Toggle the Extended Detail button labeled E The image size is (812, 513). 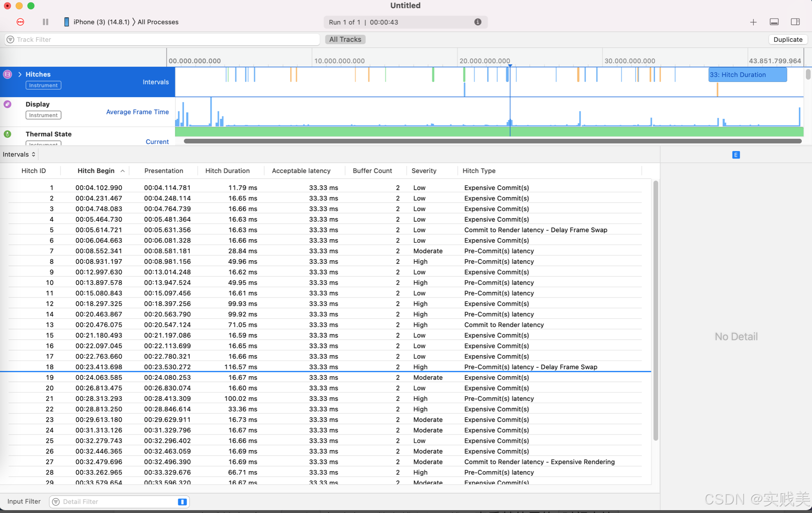(736, 155)
